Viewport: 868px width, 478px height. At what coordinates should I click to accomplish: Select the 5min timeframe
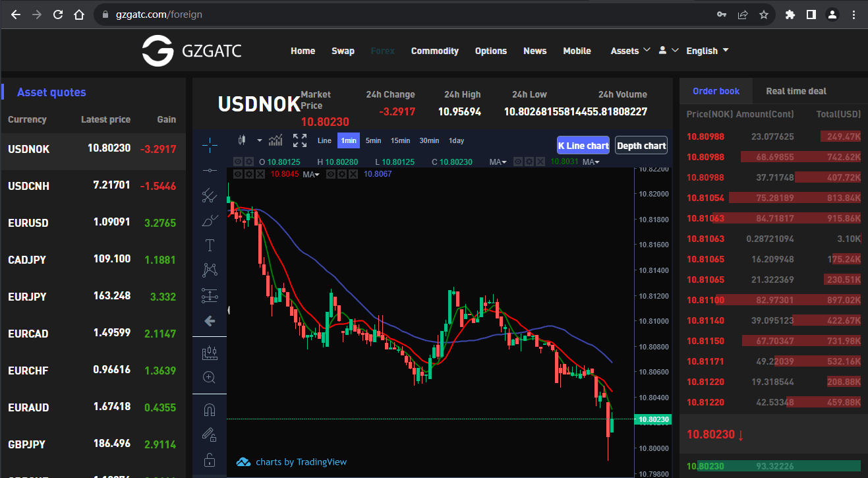(x=374, y=140)
